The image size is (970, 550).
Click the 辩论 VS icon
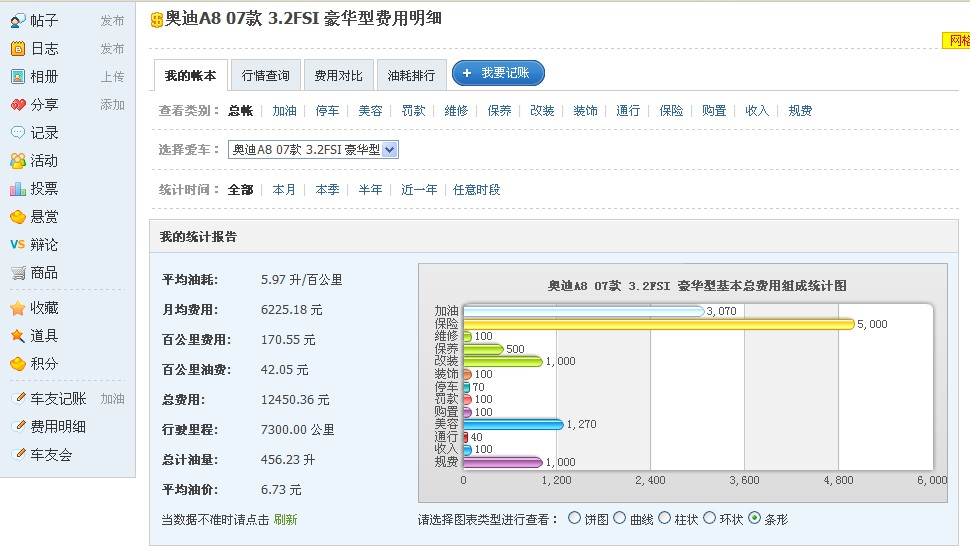(x=18, y=244)
